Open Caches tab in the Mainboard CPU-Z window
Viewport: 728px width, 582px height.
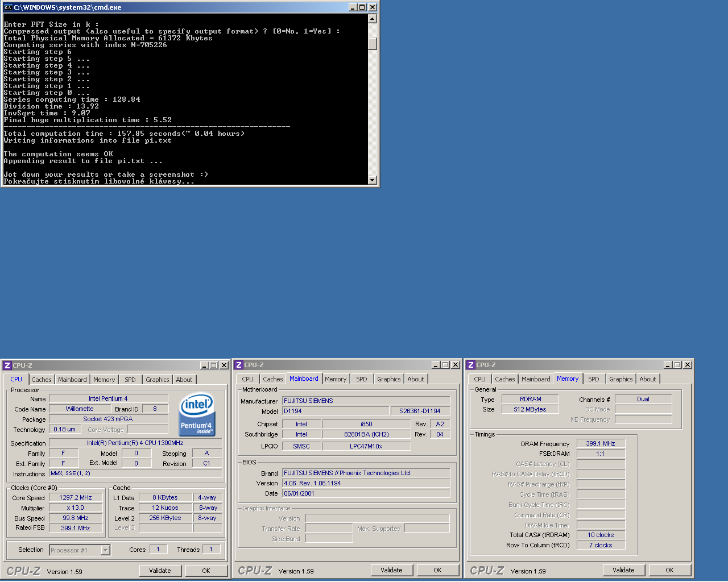pyautogui.click(x=273, y=379)
